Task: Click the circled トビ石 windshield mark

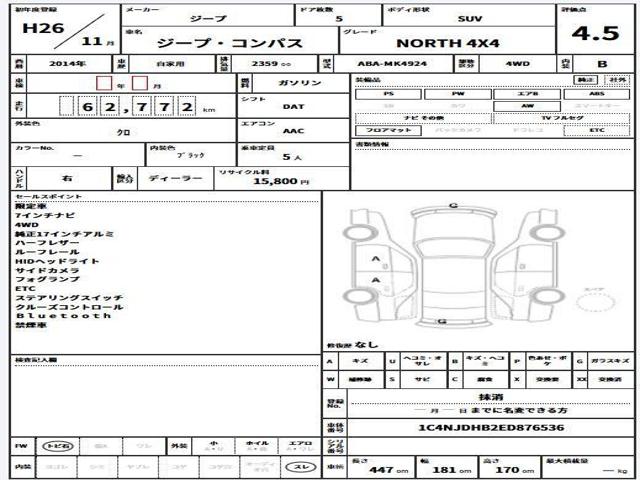Action: coord(58,446)
